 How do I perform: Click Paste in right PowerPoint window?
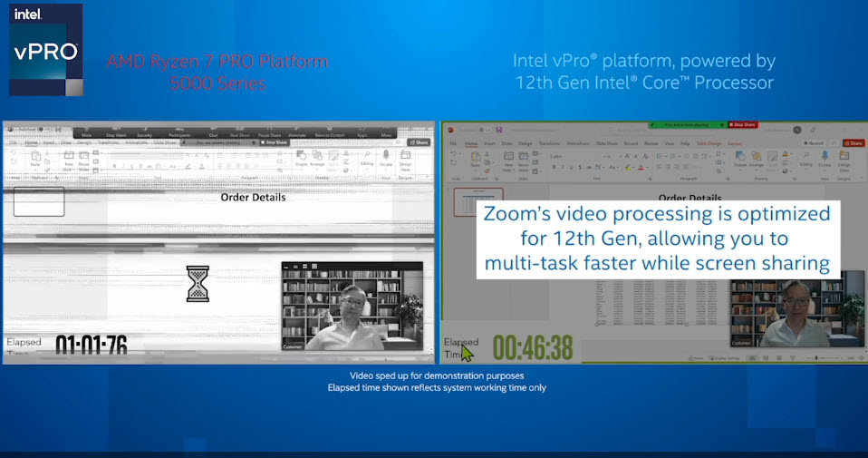(x=476, y=160)
